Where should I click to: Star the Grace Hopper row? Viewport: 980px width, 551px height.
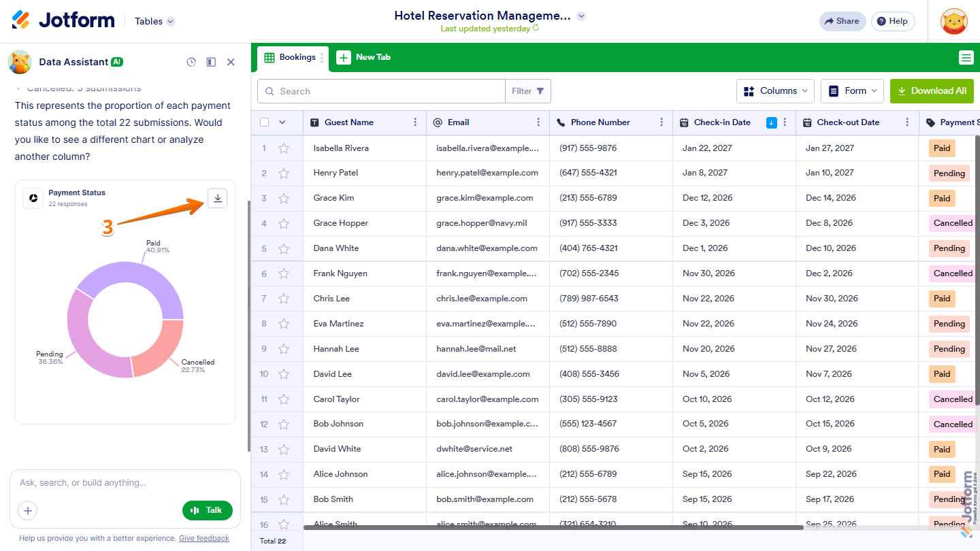(x=284, y=224)
